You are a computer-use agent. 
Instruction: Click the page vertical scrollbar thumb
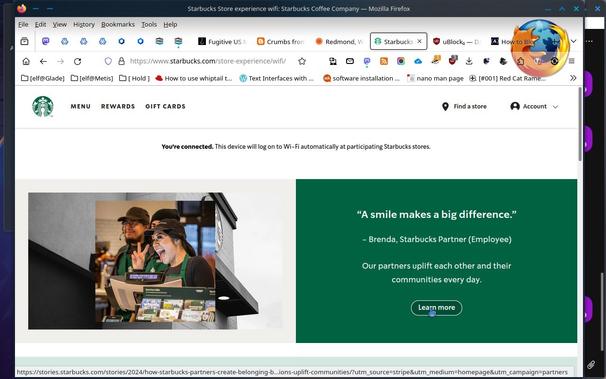[580, 124]
